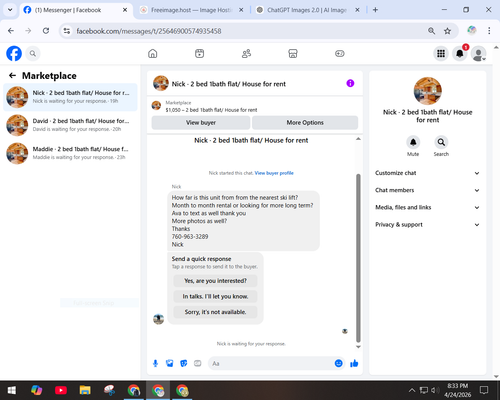Open Nick's conversation in the chat list
This screenshot has width=500, height=400.
coord(70,97)
